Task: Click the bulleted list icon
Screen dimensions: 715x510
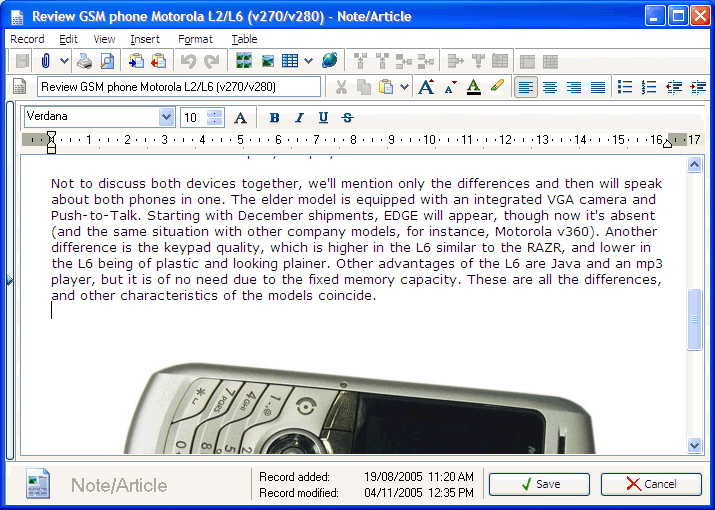Action: [x=625, y=88]
